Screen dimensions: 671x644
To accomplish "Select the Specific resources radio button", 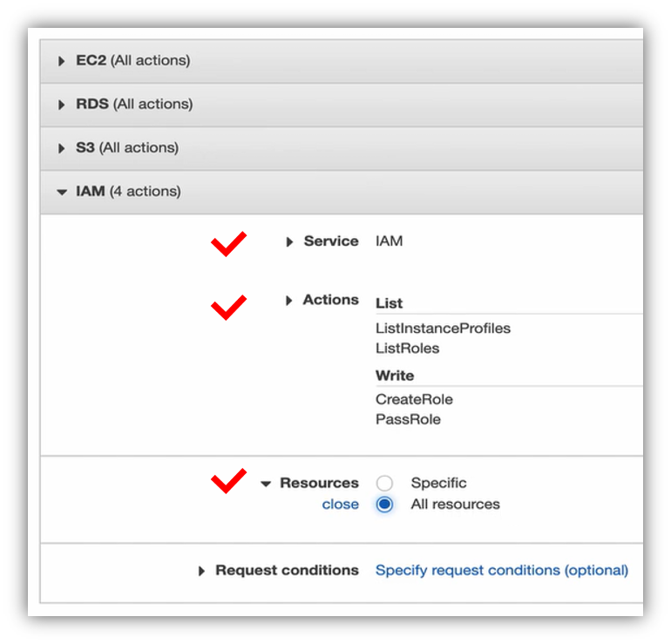I will (x=384, y=484).
